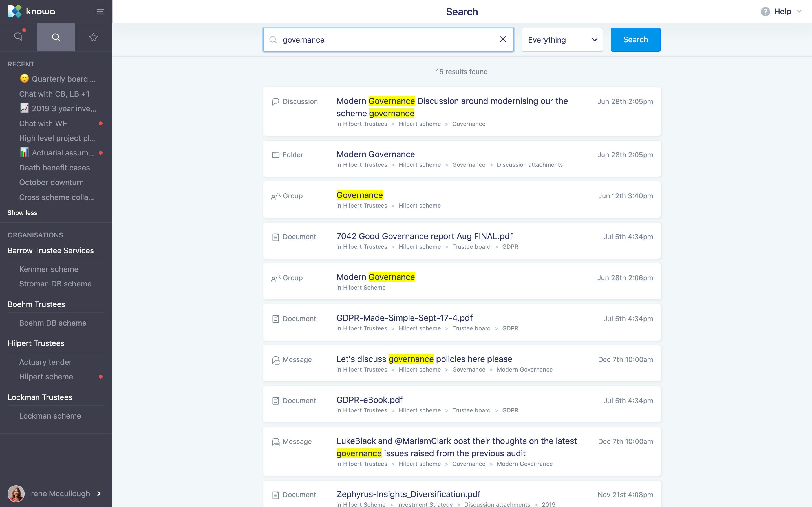Open 7042 Good Governance report PDF

(x=424, y=236)
